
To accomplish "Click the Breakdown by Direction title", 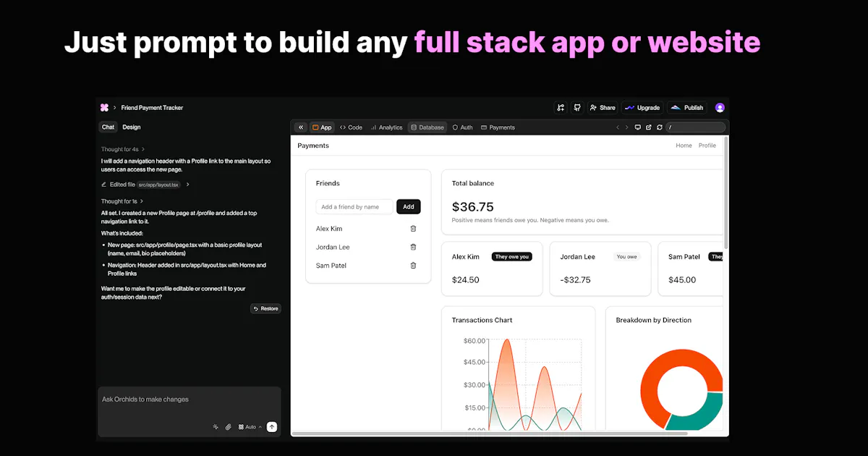I will point(654,320).
